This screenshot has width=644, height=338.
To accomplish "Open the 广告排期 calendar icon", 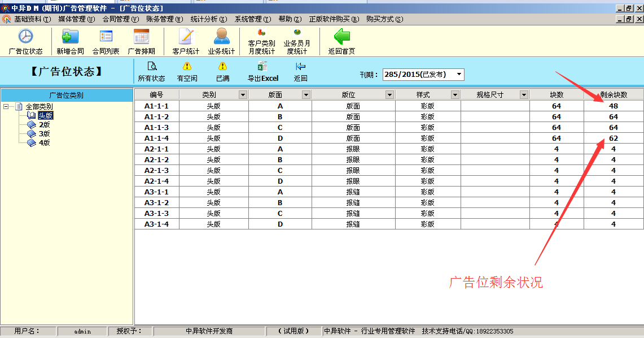I will pyautogui.click(x=141, y=37).
